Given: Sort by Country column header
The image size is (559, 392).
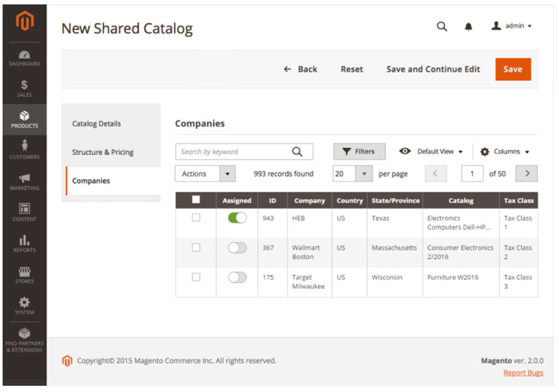Looking at the screenshot, I should coord(349,200).
